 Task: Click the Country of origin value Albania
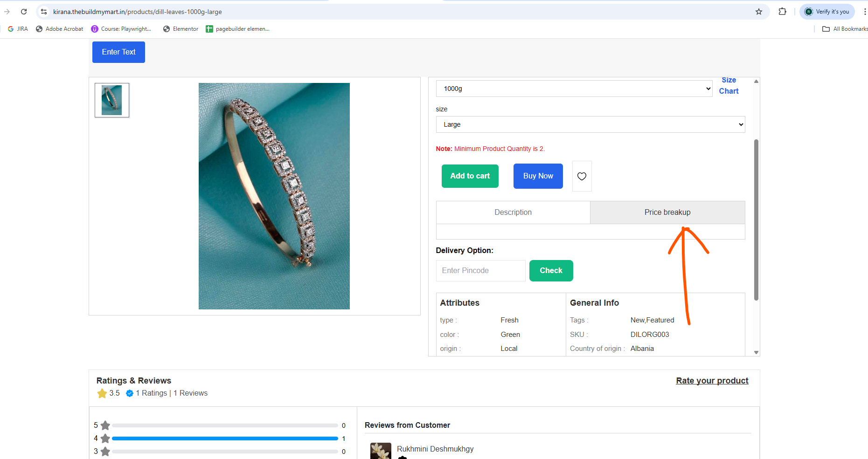point(642,349)
